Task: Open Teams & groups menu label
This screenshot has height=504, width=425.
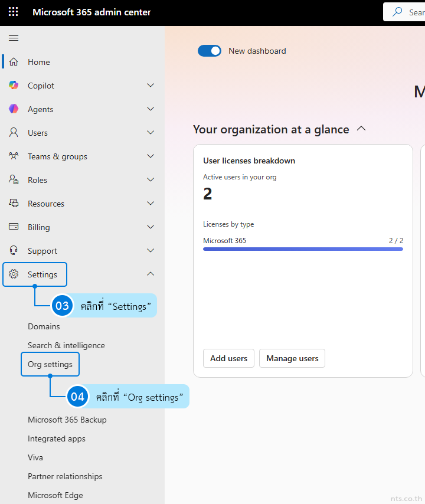Action: [57, 156]
